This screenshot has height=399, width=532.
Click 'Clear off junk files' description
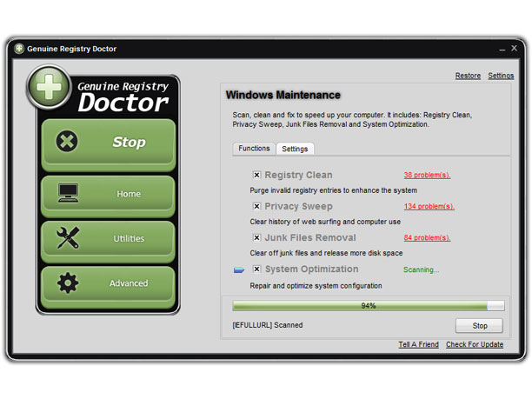pyautogui.click(x=326, y=253)
